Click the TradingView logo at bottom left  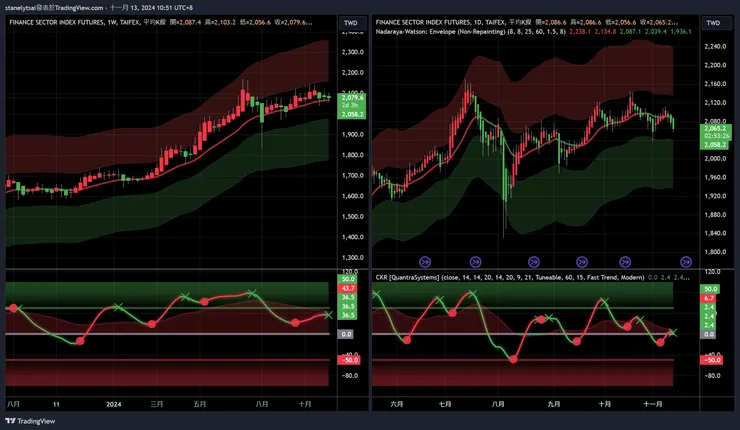pyautogui.click(x=30, y=421)
